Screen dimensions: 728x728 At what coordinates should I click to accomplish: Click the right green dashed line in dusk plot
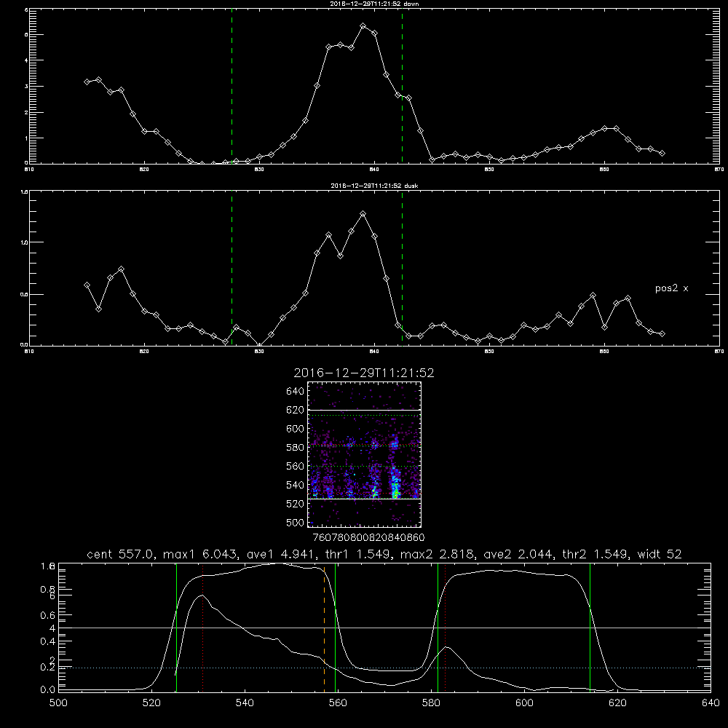tap(402, 268)
